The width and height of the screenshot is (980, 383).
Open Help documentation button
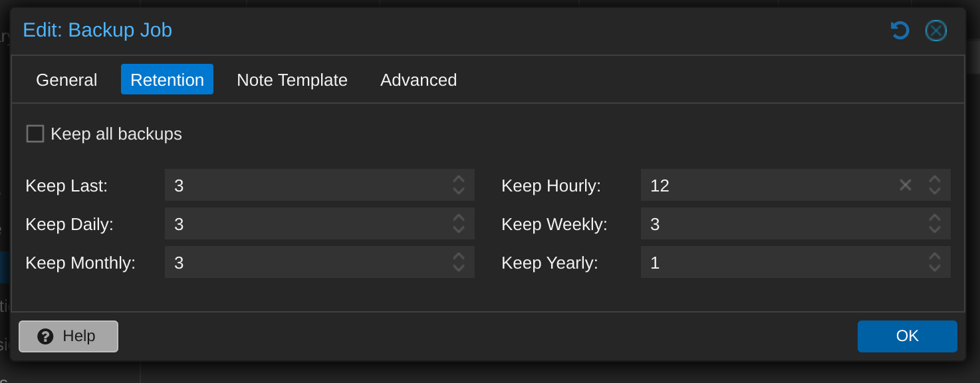(x=68, y=336)
